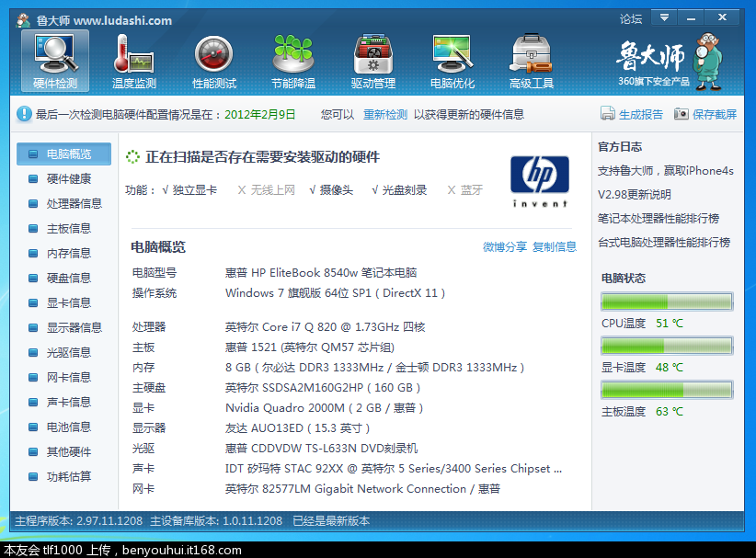The height and width of the screenshot is (558, 756).
Task: Click the 复制信息 copy info link
Action: coord(555,246)
